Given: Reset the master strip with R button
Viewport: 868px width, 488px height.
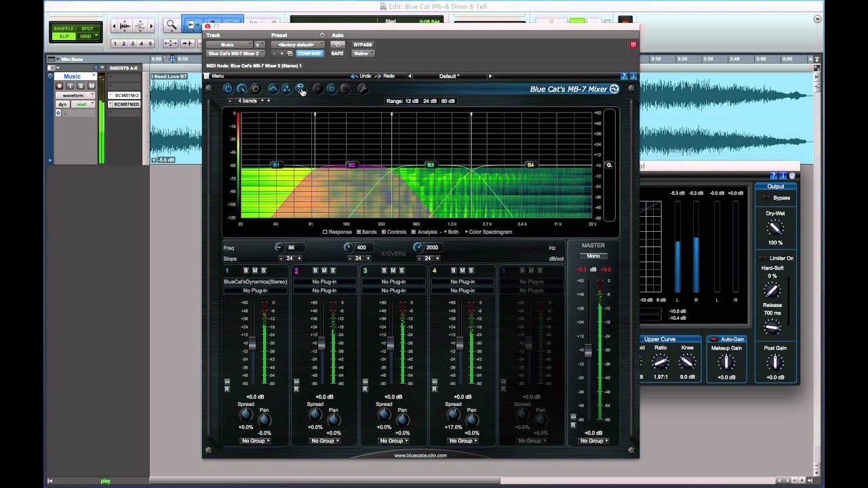Looking at the screenshot, I should 573,425.
